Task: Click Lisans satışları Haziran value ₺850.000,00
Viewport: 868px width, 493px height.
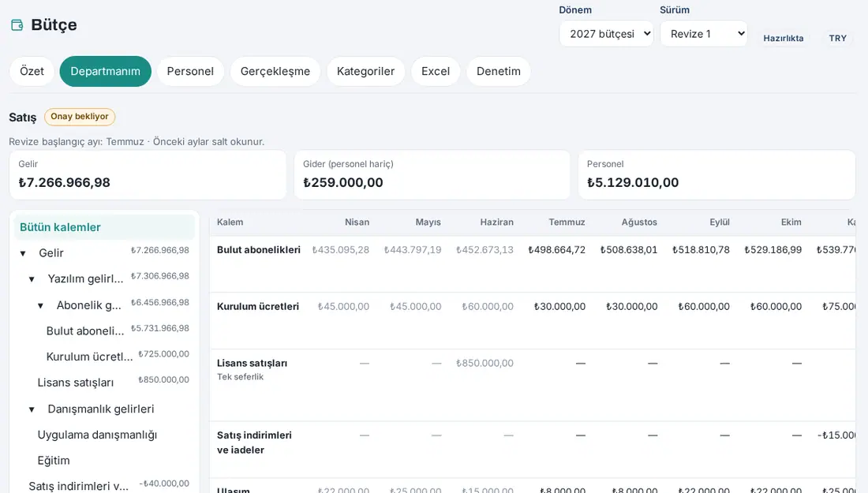Action: [x=485, y=364]
